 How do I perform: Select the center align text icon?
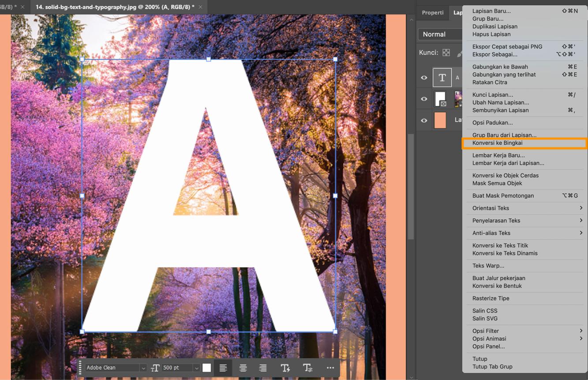(243, 368)
